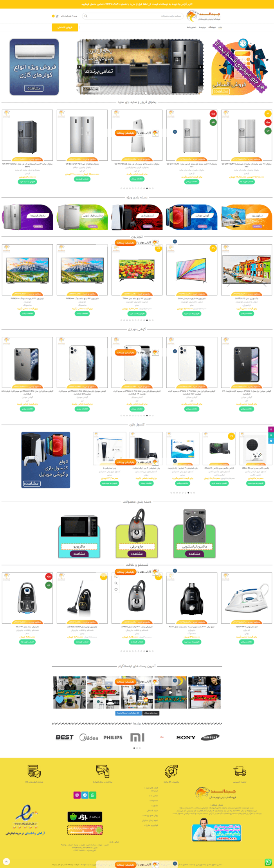Select the last brand carousel dot
Image resolution: width=274 pixels, height=868 pixels.
pos(140,748)
